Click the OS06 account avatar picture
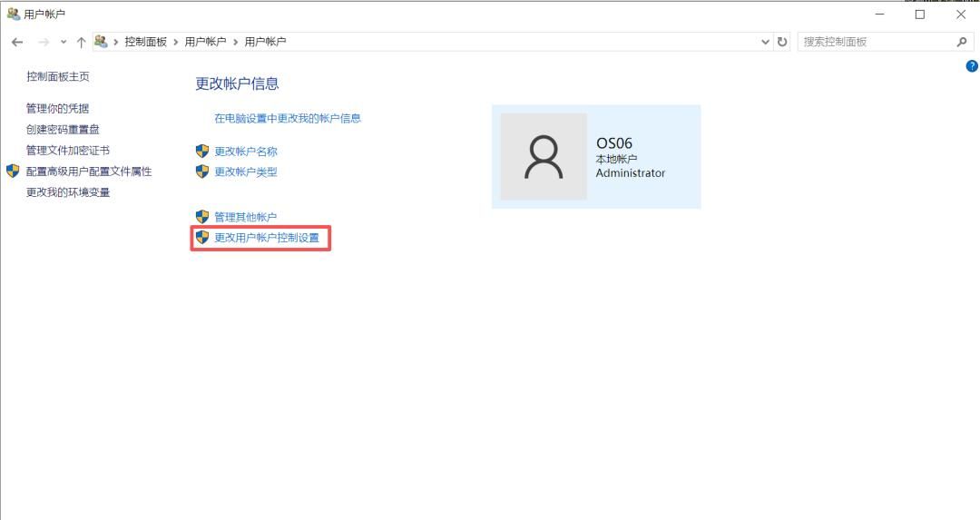Screen dimensions: 980x520 pyautogui.click(x=544, y=157)
